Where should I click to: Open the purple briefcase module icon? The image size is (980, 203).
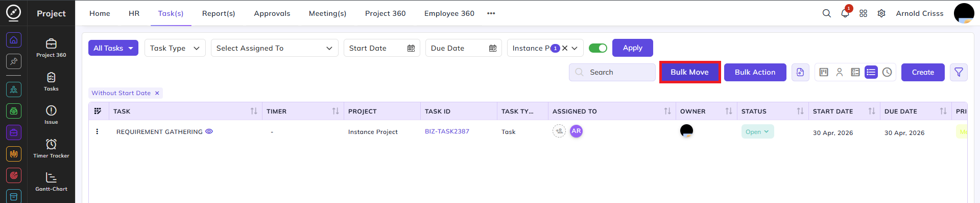pyautogui.click(x=14, y=132)
